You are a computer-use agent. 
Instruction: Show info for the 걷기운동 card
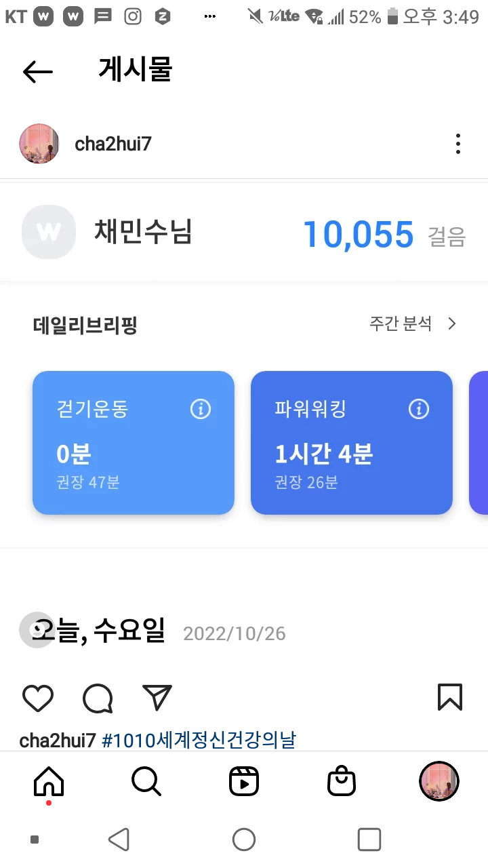pyautogui.click(x=201, y=410)
